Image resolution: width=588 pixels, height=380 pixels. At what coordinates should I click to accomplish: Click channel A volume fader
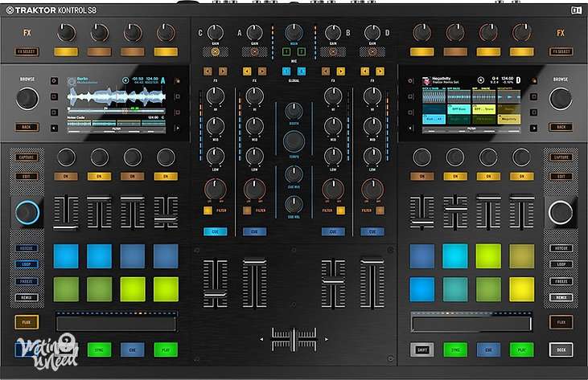[255, 261]
